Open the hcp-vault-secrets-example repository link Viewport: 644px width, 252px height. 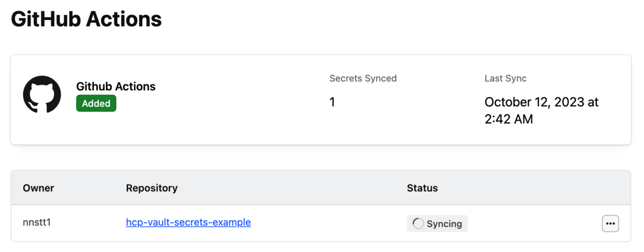pos(188,222)
